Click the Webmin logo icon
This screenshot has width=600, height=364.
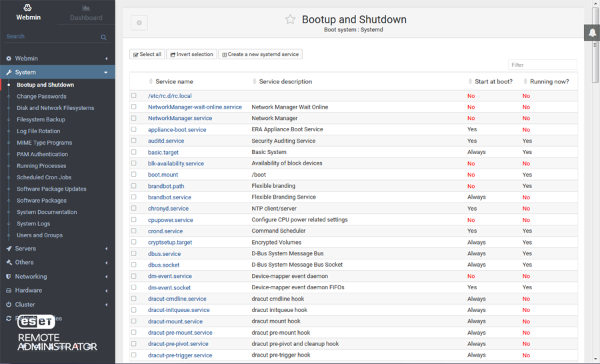click(x=27, y=7)
